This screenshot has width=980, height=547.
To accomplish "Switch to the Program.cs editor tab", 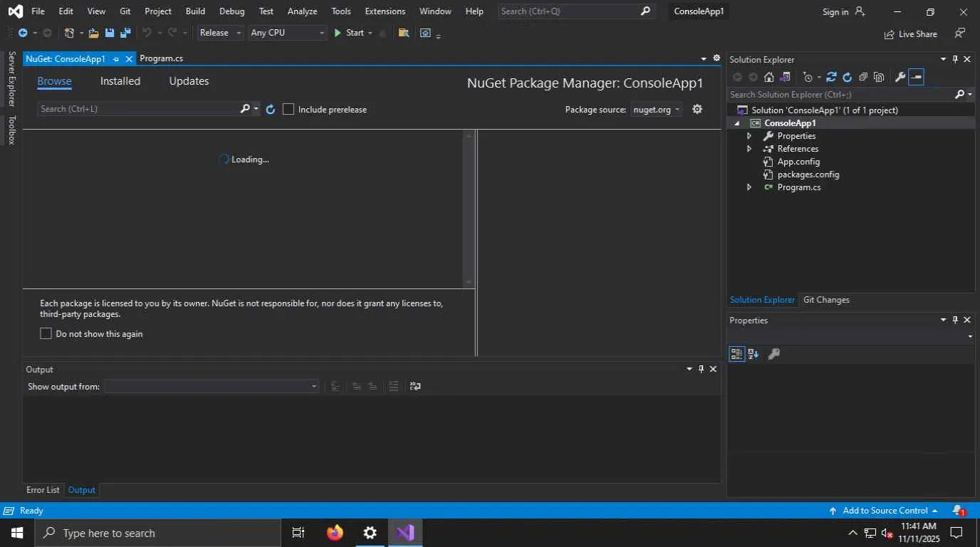I will click(x=162, y=58).
